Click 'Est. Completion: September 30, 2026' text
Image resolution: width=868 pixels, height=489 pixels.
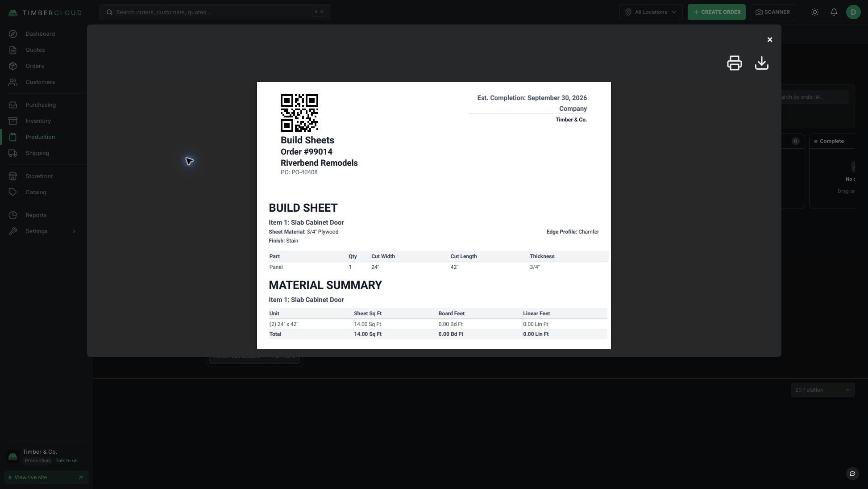[532, 98]
